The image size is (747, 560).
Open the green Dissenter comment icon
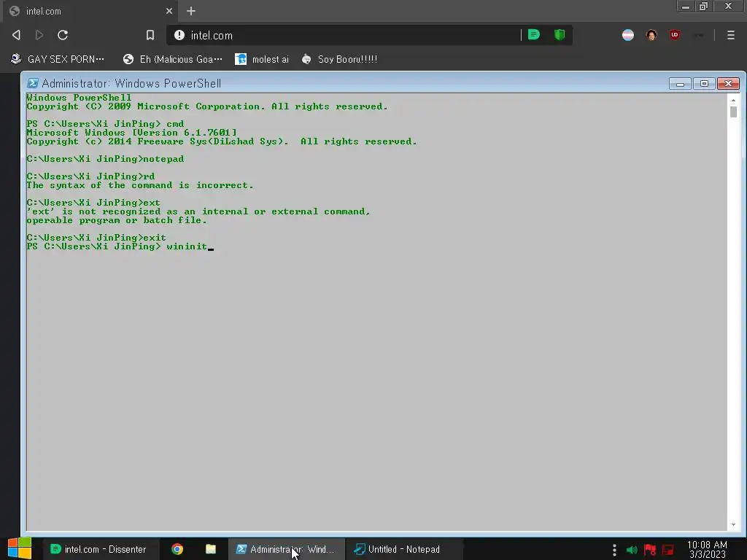click(x=534, y=34)
